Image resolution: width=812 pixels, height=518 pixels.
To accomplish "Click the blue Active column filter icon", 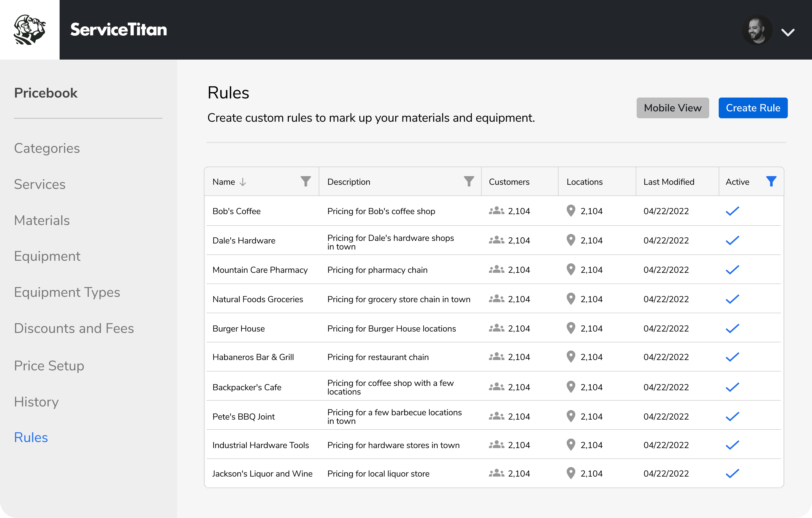I will click(771, 182).
